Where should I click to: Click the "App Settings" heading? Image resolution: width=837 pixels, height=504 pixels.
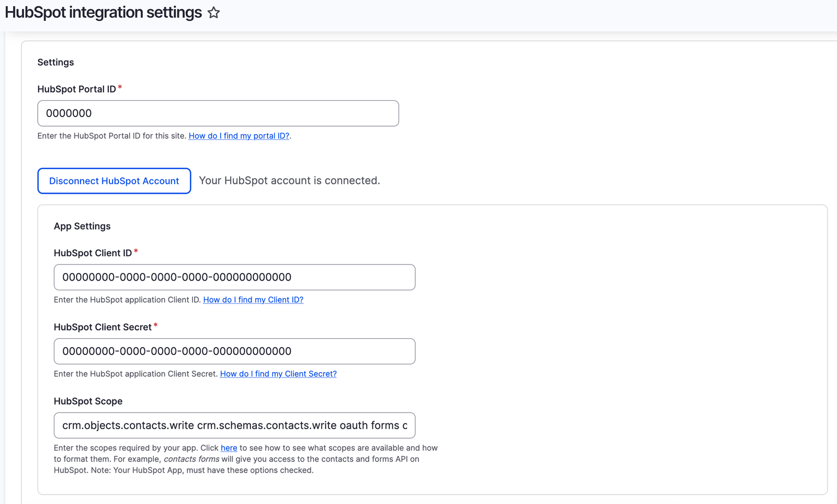pyautogui.click(x=82, y=226)
